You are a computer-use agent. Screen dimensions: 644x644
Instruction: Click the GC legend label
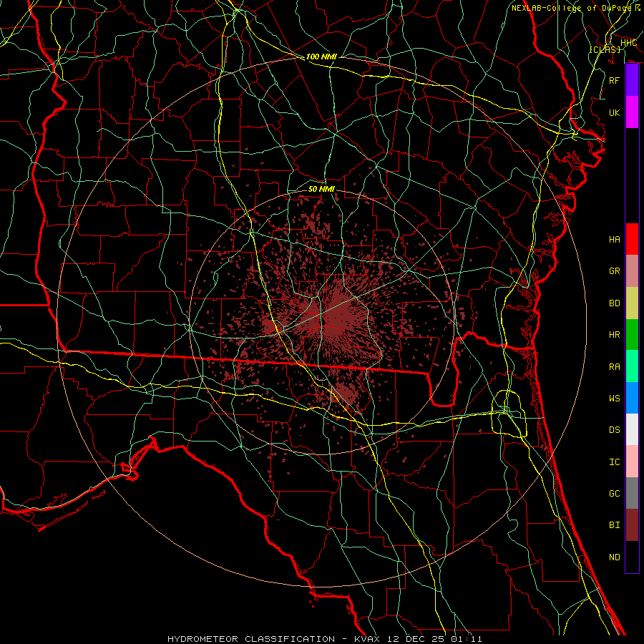pos(615,494)
